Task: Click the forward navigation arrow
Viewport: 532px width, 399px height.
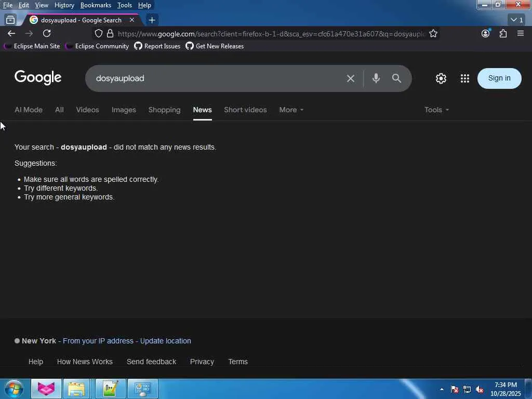Action: (x=29, y=33)
